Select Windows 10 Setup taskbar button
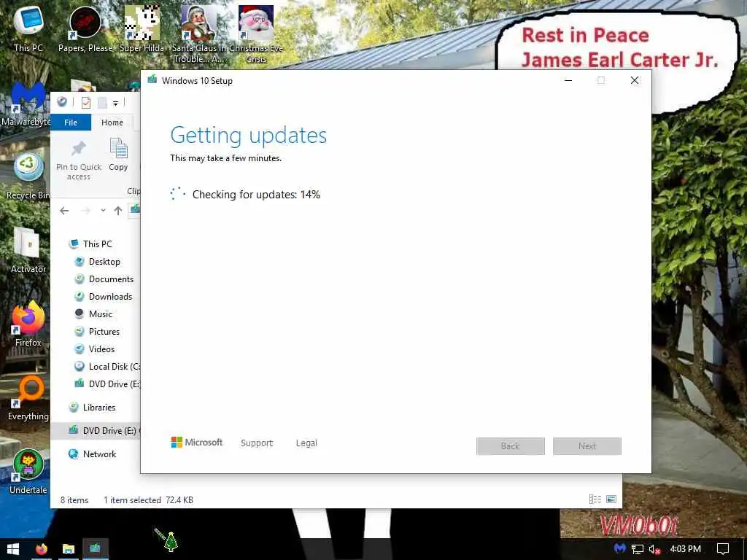Viewport: 747px width, 560px height. [x=96, y=549]
